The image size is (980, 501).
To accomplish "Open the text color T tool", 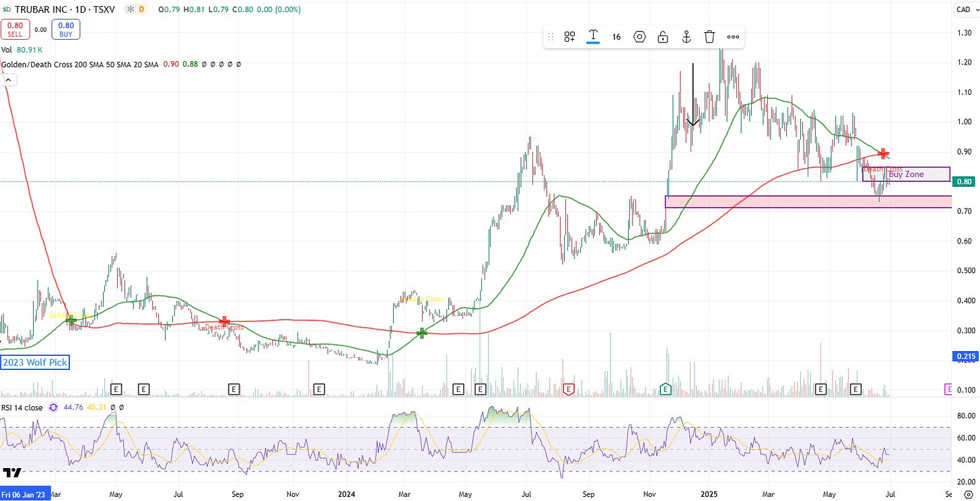I will tap(593, 36).
